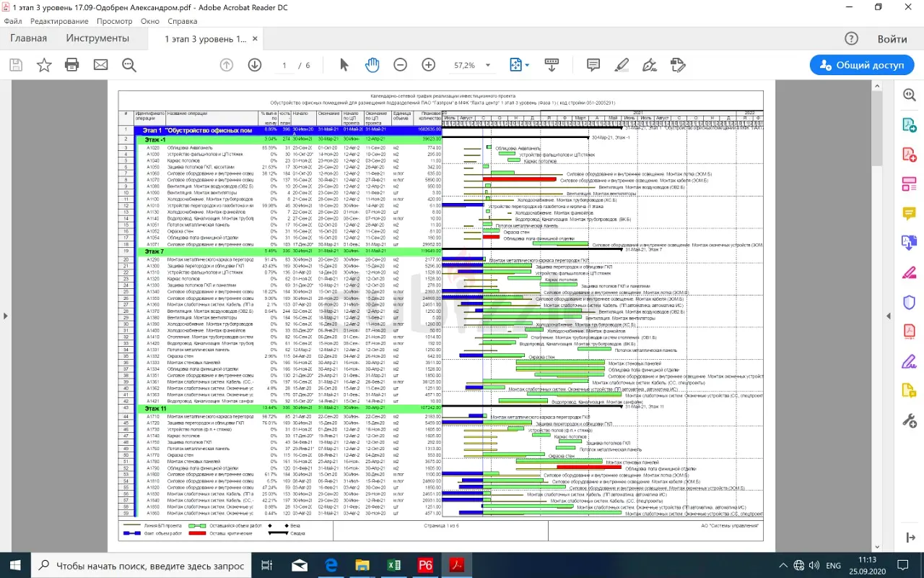Zoom in with the plus button
The image size is (924, 578).
[x=429, y=65]
